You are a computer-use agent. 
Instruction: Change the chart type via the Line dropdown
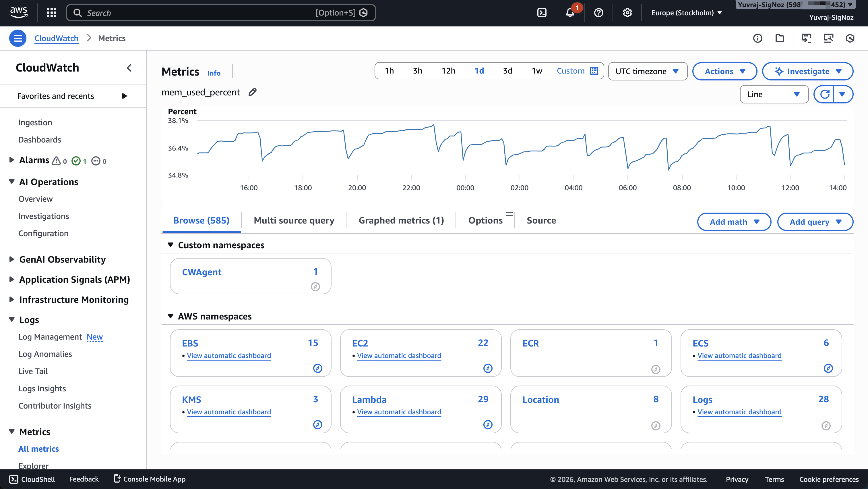774,94
